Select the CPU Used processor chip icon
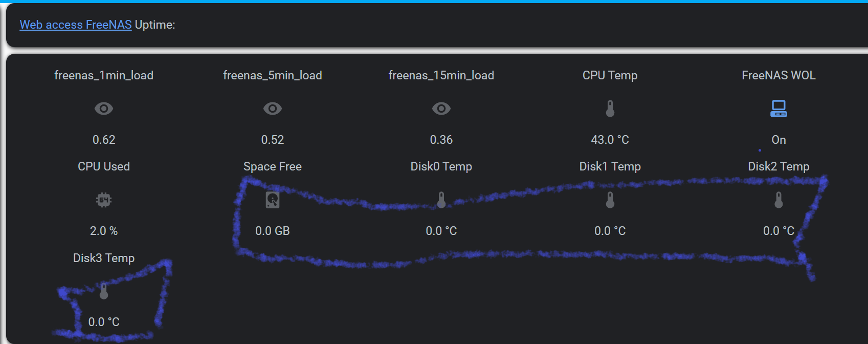Viewport: 868px width, 344px height. click(x=104, y=200)
